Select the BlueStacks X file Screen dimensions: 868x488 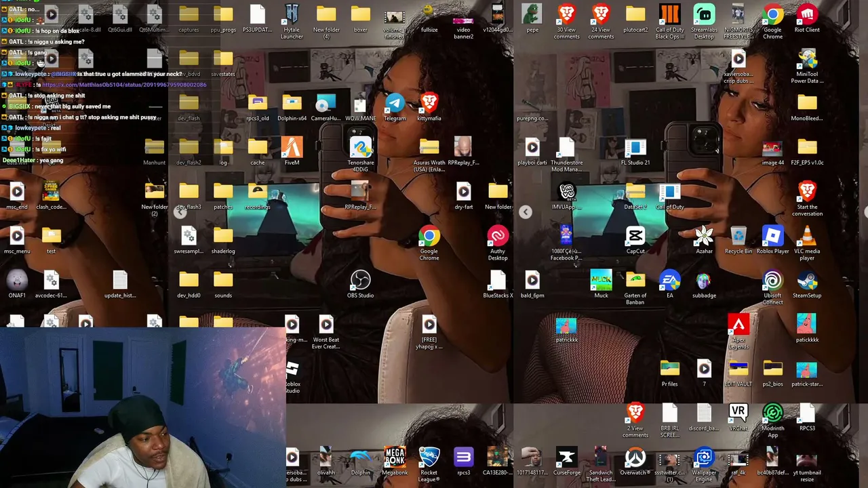coord(497,285)
